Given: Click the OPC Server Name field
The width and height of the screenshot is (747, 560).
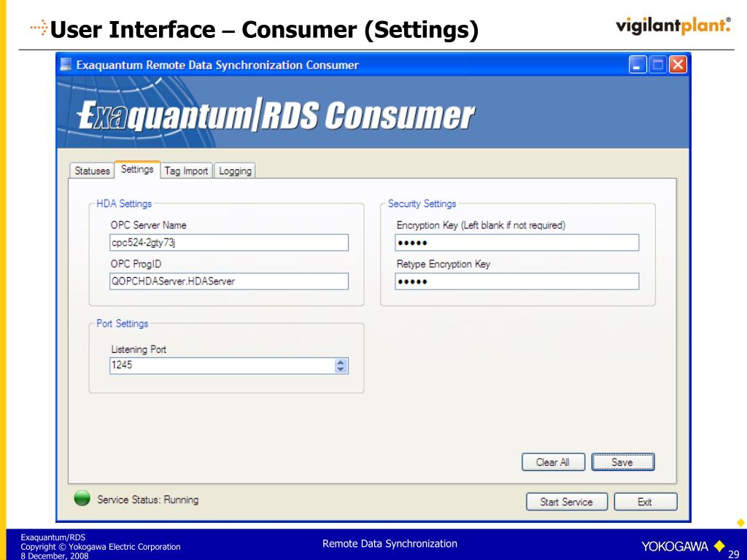Looking at the screenshot, I should pos(228,242).
